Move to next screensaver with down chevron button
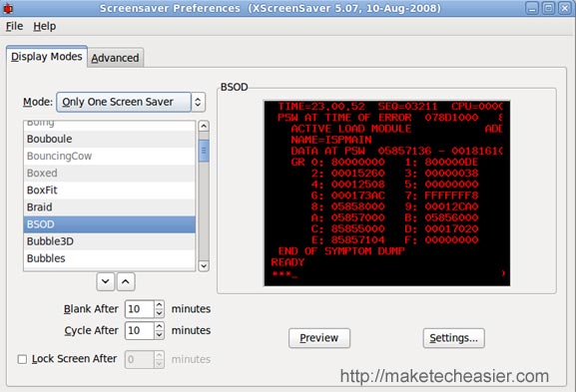The image size is (576, 392). tap(106, 282)
